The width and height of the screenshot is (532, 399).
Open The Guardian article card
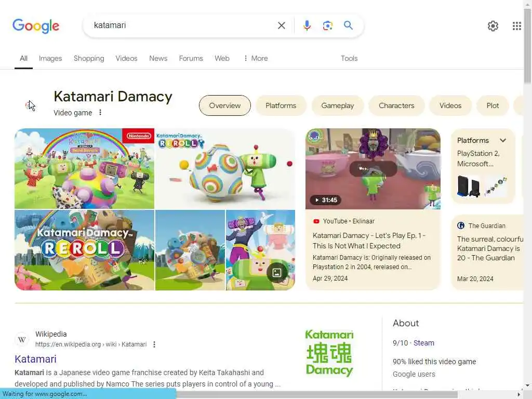click(488, 252)
